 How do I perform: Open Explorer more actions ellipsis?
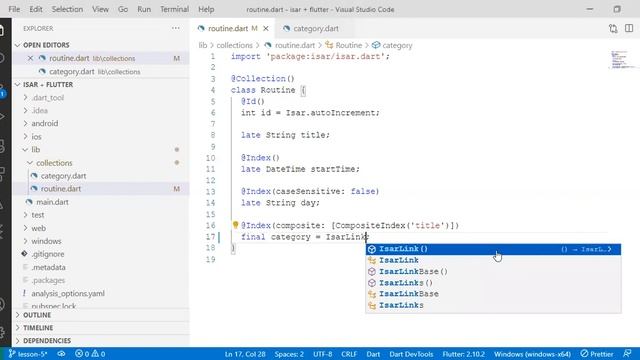[x=176, y=28]
